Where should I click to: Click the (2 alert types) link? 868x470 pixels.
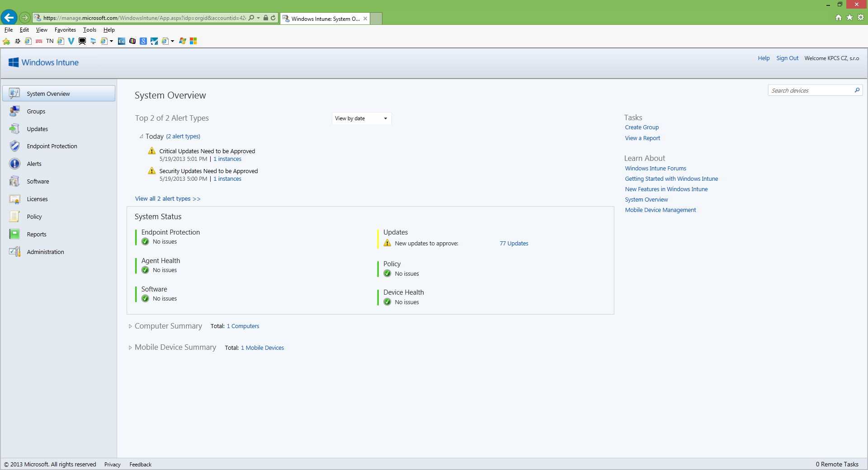point(183,136)
